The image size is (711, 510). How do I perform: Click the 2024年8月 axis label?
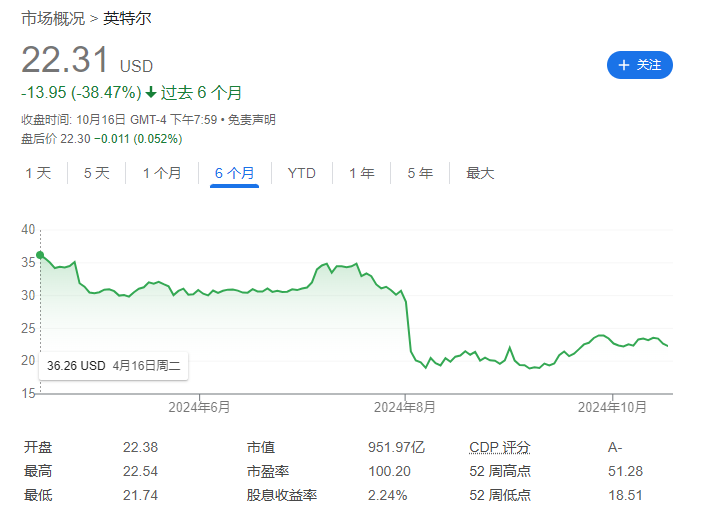pos(404,407)
